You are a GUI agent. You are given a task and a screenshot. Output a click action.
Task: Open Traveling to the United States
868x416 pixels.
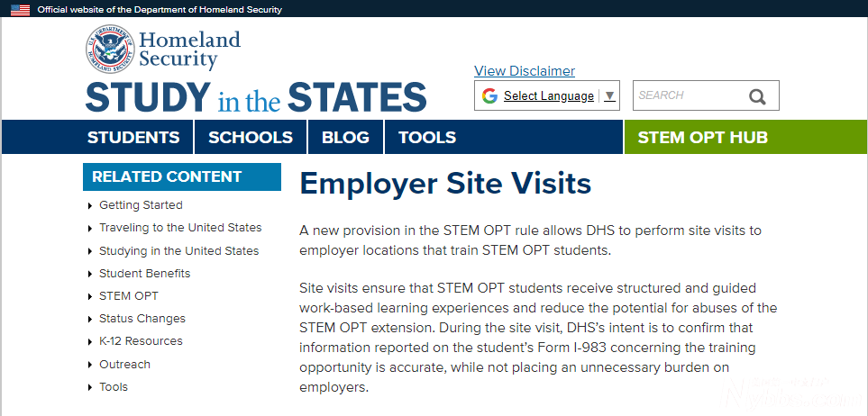point(180,228)
